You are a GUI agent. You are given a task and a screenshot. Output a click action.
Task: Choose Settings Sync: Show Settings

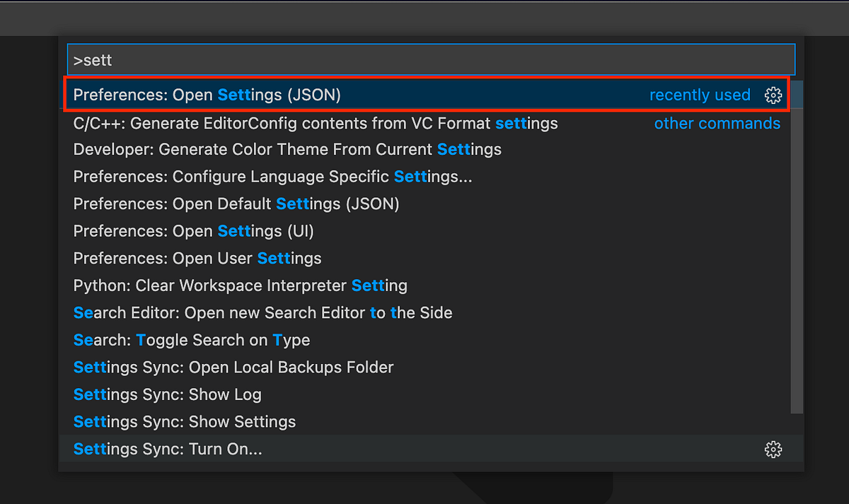pos(426,422)
